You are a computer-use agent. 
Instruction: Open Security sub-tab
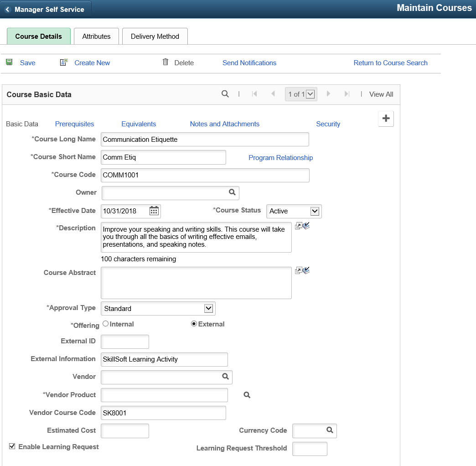[x=328, y=124]
